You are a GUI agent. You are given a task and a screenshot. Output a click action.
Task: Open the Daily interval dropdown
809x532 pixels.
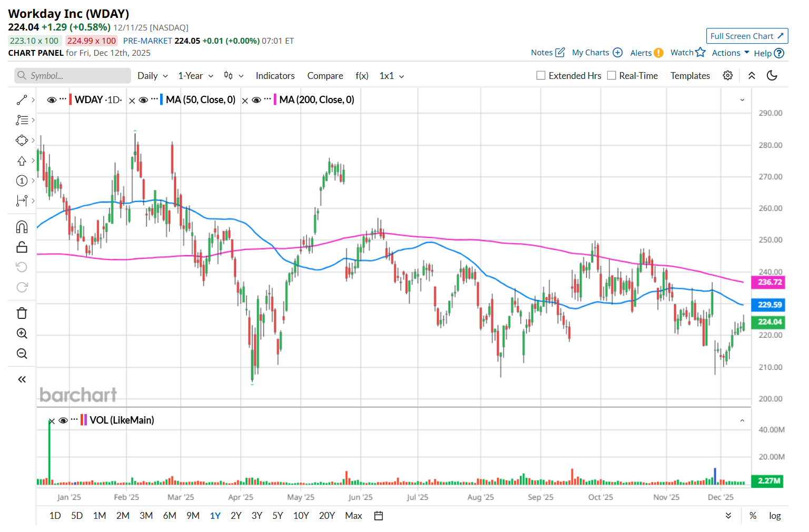[153, 76]
